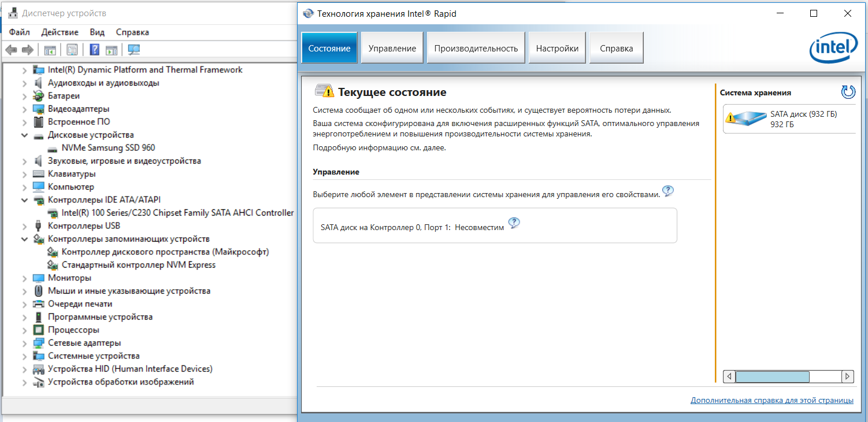
Task: Click the Intel Rapid Storage title bar icon
Action: pyautogui.click(x=309, y=13)
